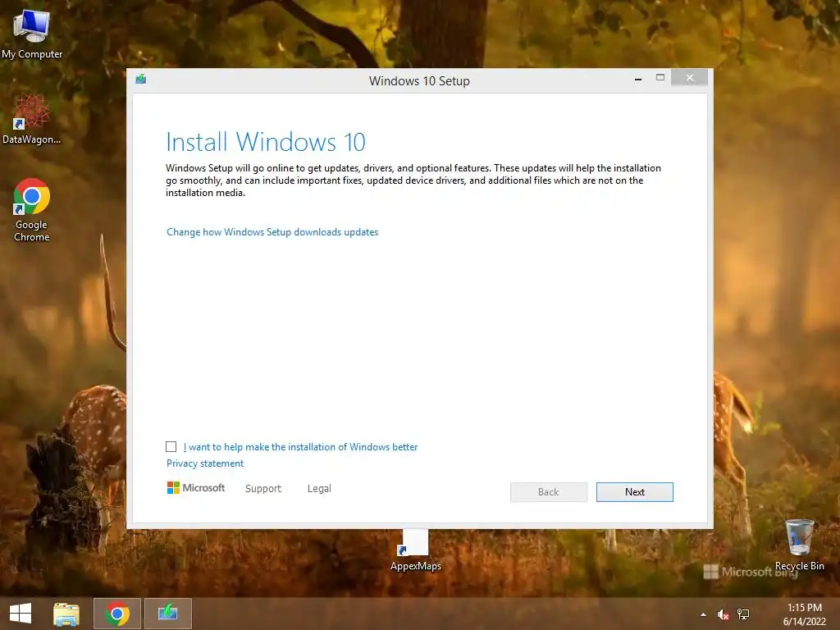Close the Windows 10 Setup window
This screenshot has width=840, height=630.
(689, 78)
